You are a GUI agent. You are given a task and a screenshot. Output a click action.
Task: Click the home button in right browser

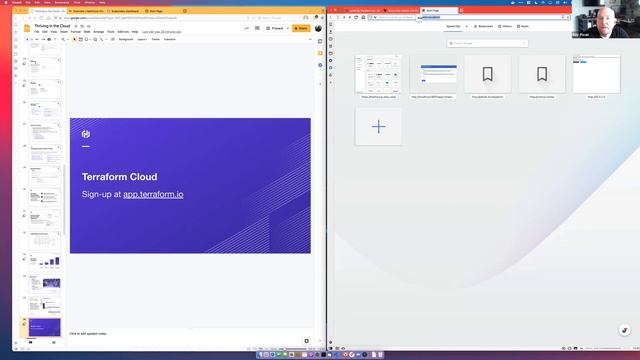(363, 18)
